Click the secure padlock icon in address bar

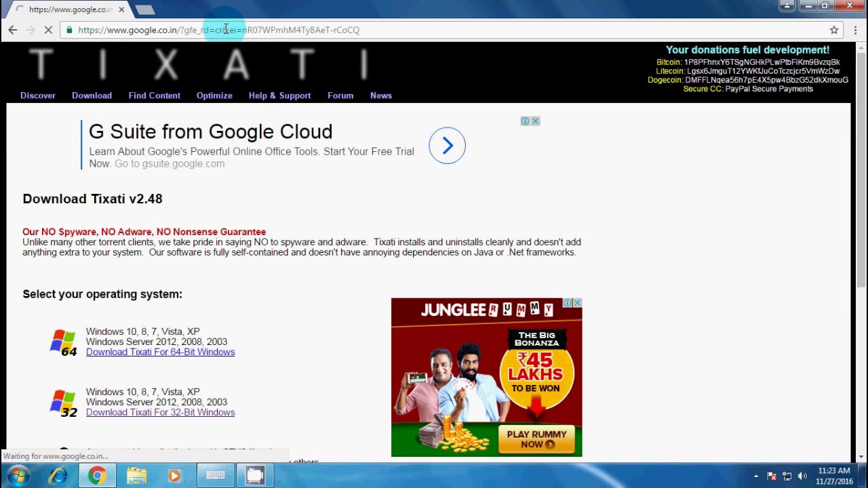(69, 30)
